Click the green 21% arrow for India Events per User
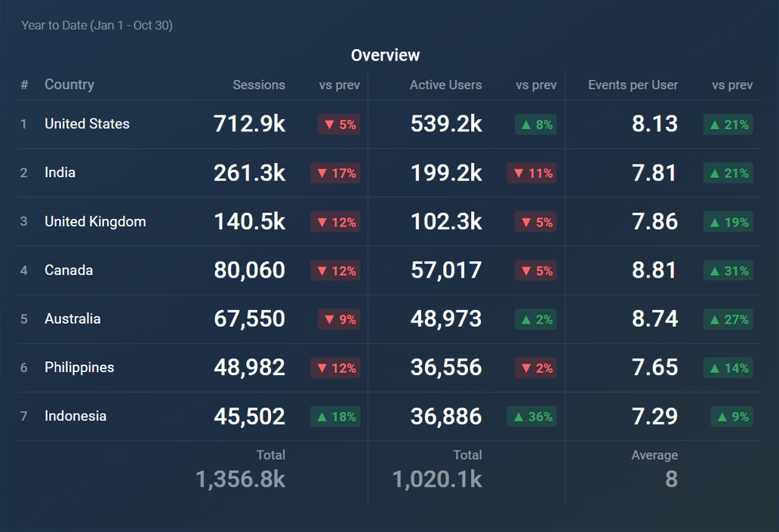 pyautogui.click(x=727, y=173)
